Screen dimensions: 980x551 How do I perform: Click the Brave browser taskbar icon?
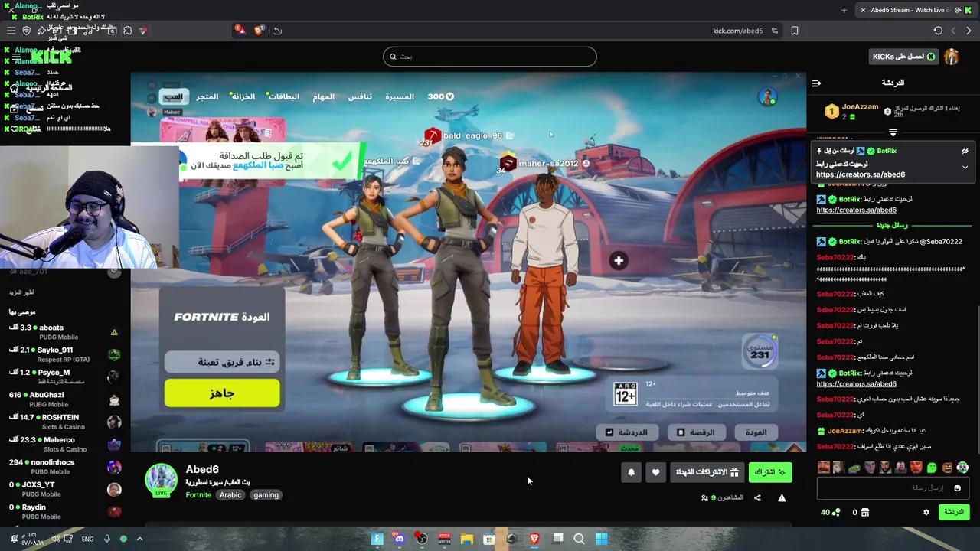tap(534, 539)
